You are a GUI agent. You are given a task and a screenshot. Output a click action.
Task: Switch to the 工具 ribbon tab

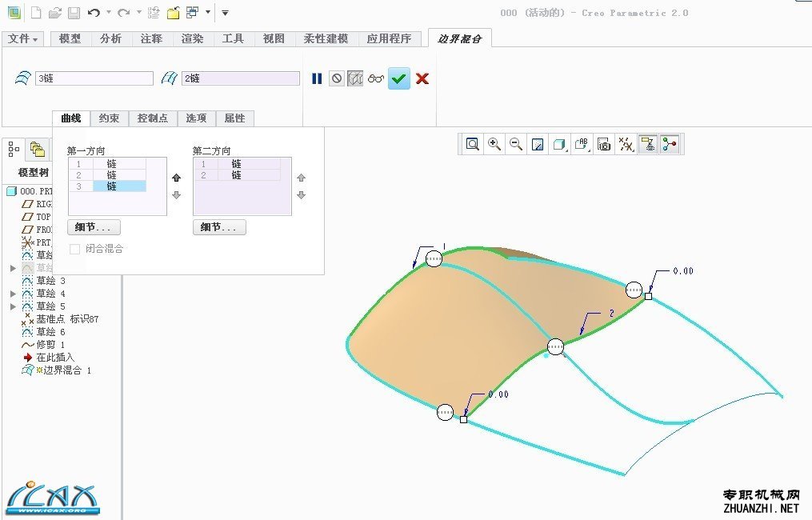point(233,38)
